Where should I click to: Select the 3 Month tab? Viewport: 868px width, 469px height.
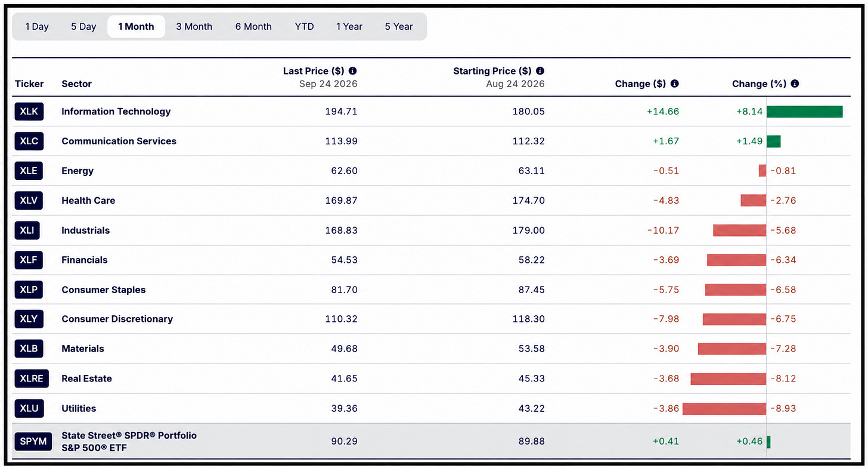pos(194,27)
